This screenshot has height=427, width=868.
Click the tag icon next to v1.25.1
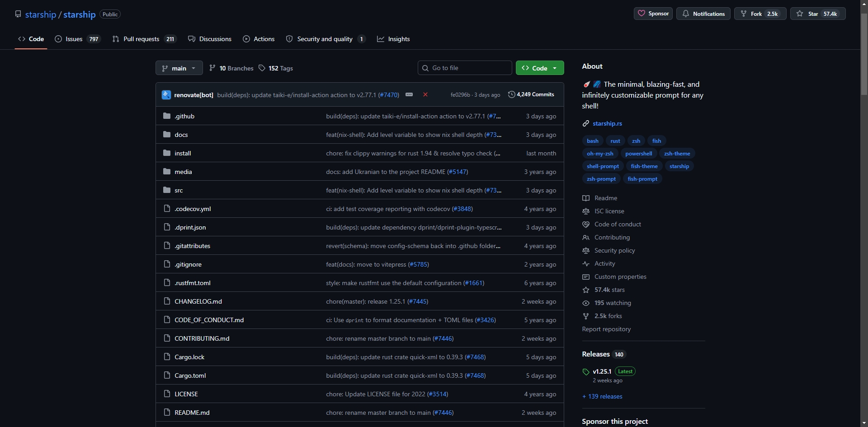586,372
